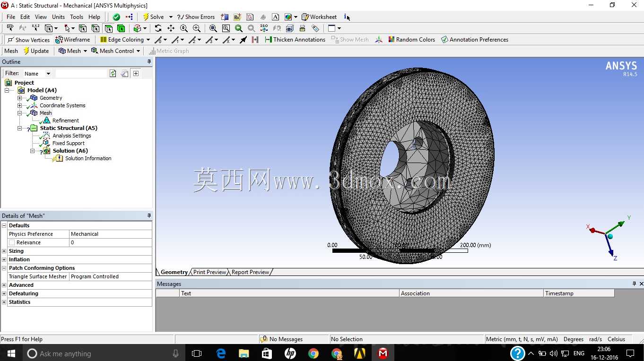Click the Cortana search box
Viewport: 644px width, 361px height.
coord(104,353)
